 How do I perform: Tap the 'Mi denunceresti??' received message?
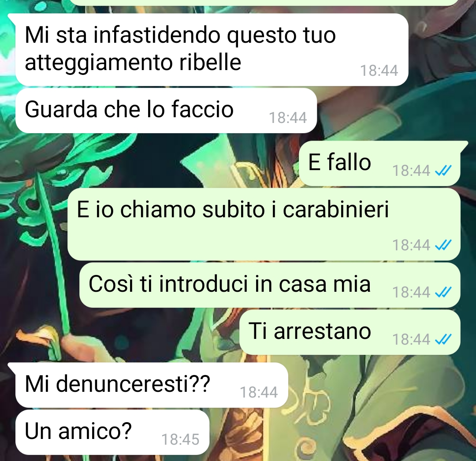152,385
